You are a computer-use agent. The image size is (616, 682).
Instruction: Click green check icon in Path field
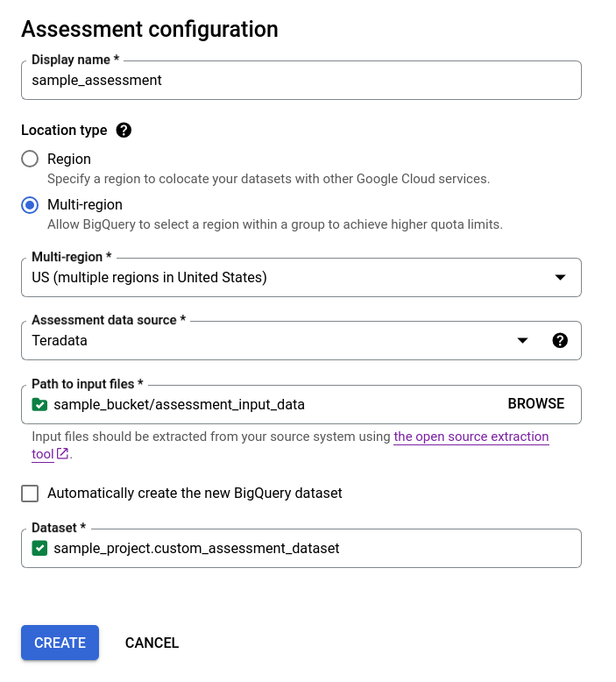tap(39, 404)
